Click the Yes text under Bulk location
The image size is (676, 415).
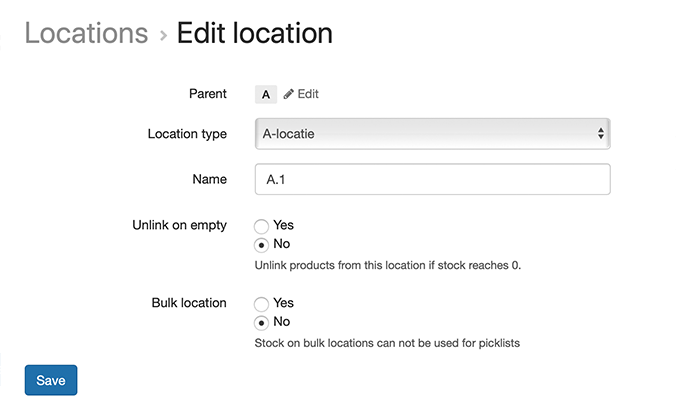coord(283,303)
